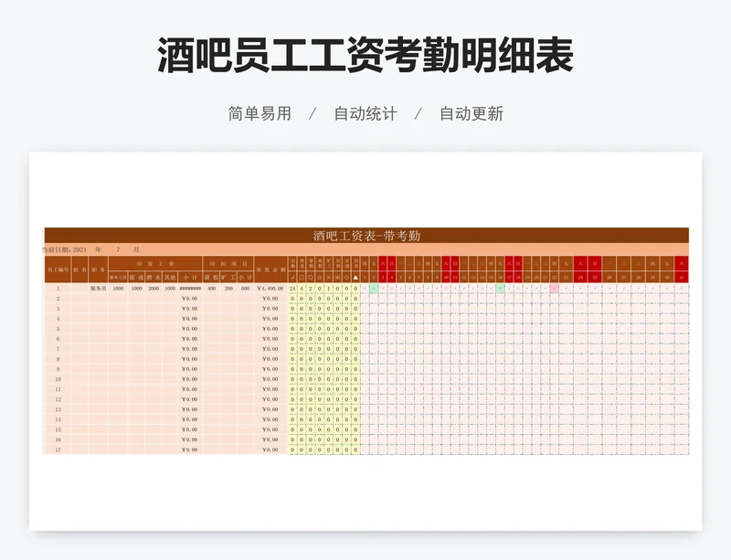Screen dimensions: 731x560
Task: Select the 请假 deduction sub-header
Action: click(x=211, y=277)
